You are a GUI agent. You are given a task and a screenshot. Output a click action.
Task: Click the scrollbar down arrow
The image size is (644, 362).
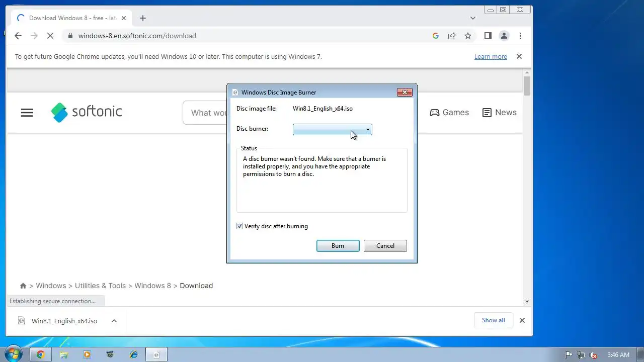(527, 302)
